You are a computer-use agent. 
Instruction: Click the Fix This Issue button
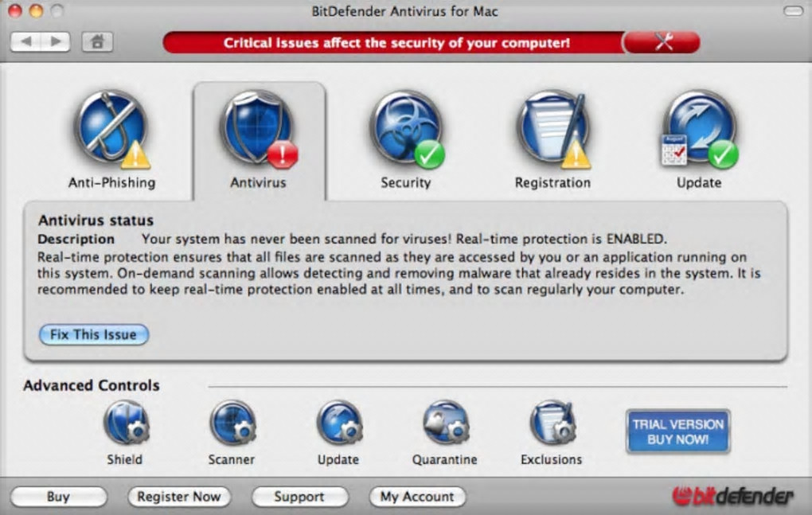pos(94,335)
